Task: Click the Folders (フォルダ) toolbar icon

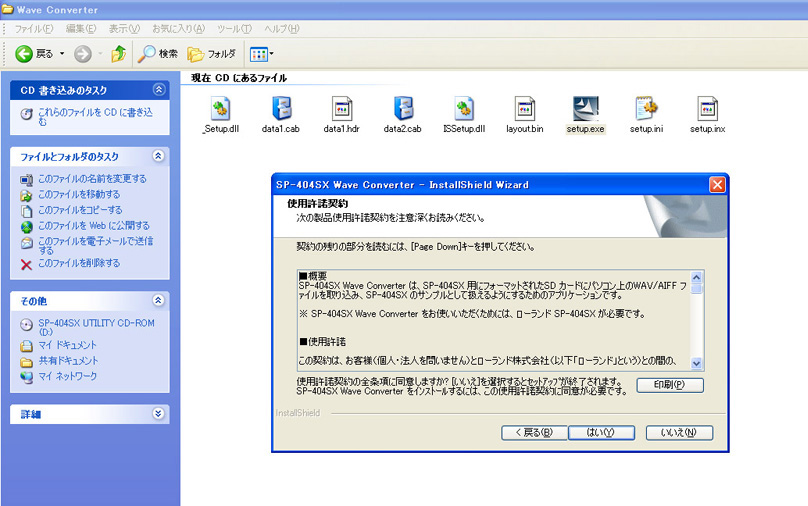Action: click(x=195, y=54)
